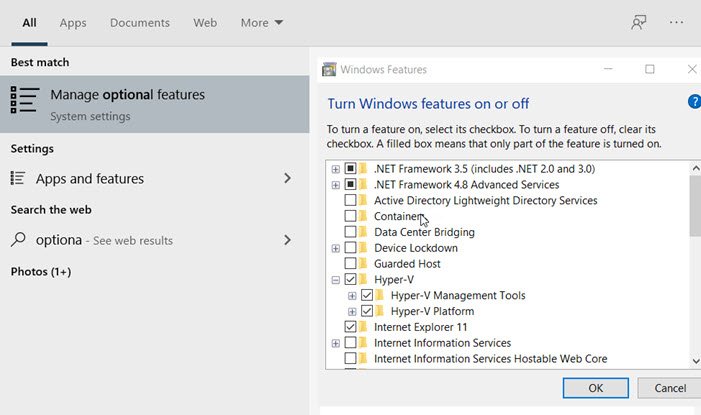This screenshot has height=415, width=701.
Task: Click the features list vertical scrollbar thumb
Action: [x=695, y=205]
